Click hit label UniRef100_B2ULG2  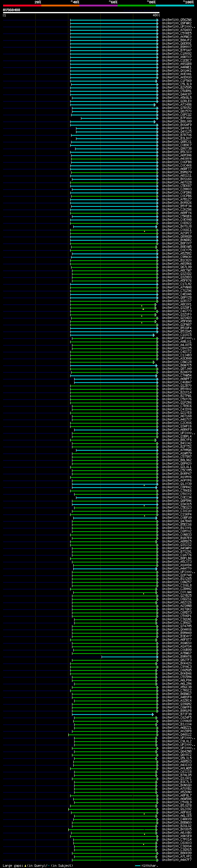pyautogui.click(x=176, y=826)
